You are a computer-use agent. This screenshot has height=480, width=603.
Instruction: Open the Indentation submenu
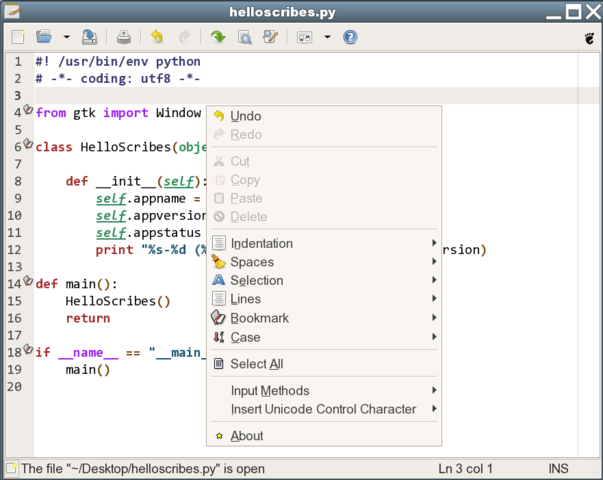pyautogui.click(x=324, y=243)
